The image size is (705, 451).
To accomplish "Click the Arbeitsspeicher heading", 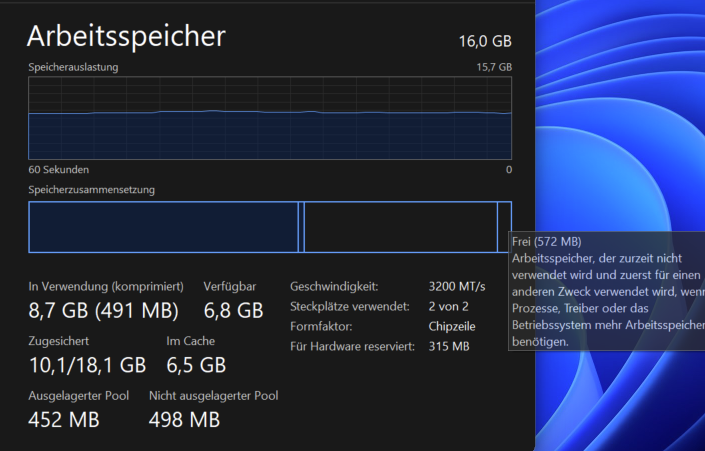I will (x=126, y=36).
